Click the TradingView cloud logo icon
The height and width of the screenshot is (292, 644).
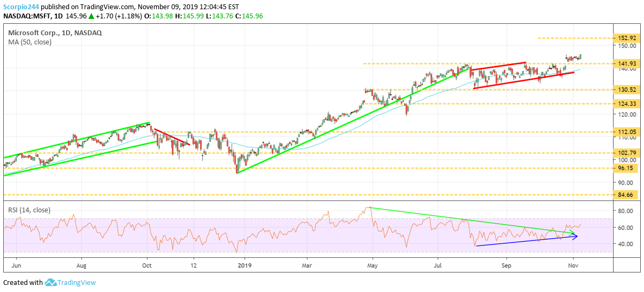coord(50,283)
